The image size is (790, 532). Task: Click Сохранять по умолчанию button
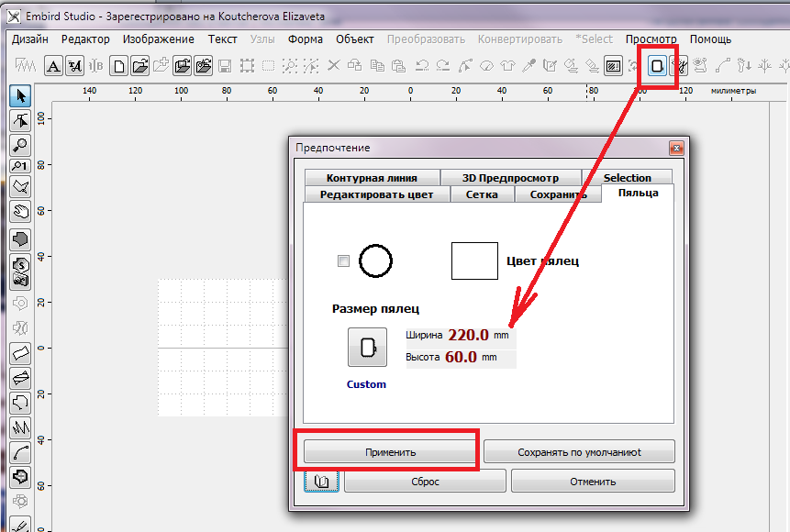tap(579, 451)
